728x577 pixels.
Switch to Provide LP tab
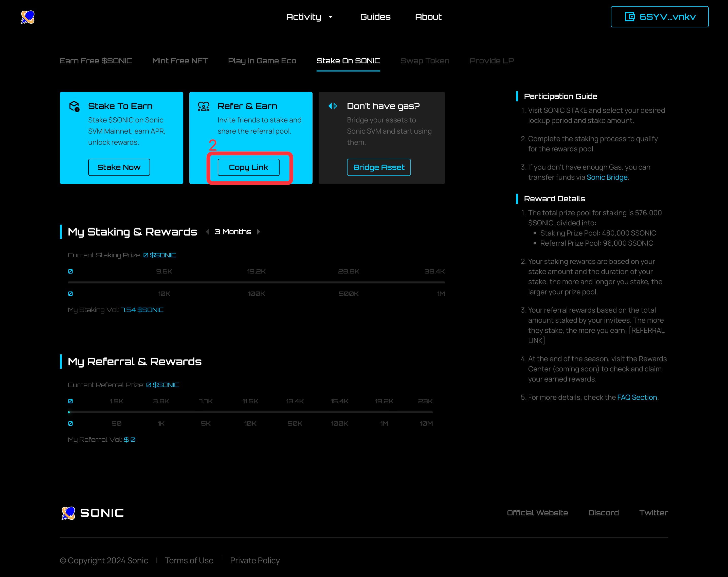point(492,61)
